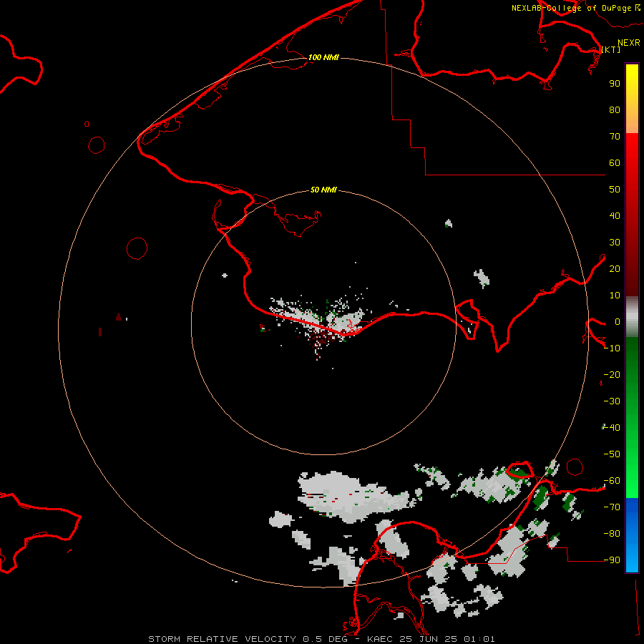Pick the gray near-zero segment of the color bar
Image resolution: width=644 pixels, height=644 pixels.
632,317
